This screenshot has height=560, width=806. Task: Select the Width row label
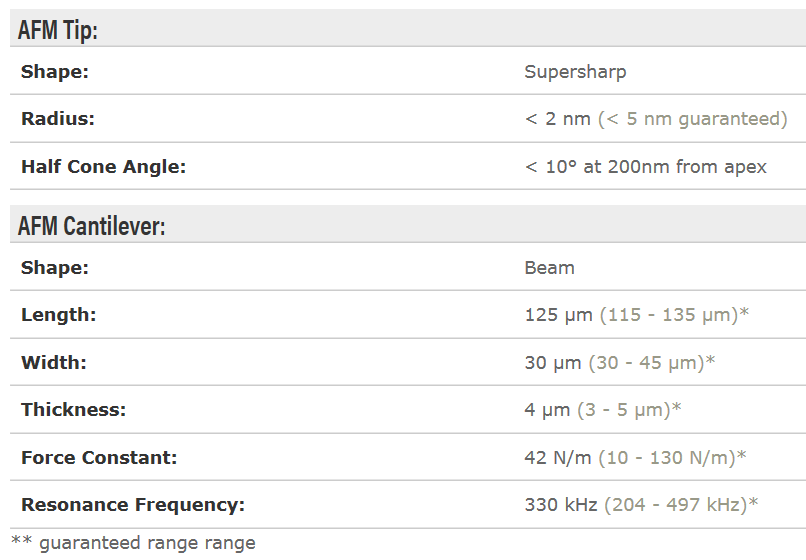click(x=54, y=363)
